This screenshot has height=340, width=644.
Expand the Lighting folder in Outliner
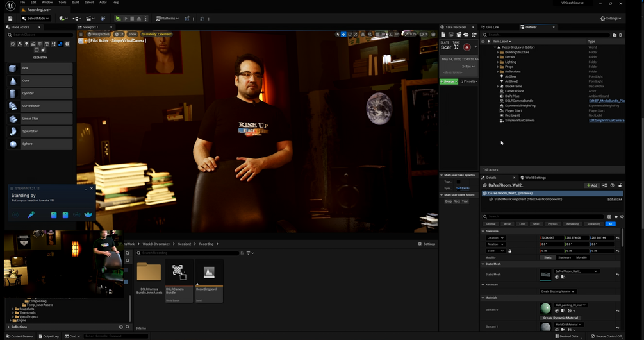pyautogui.click(x=498, y=62)
